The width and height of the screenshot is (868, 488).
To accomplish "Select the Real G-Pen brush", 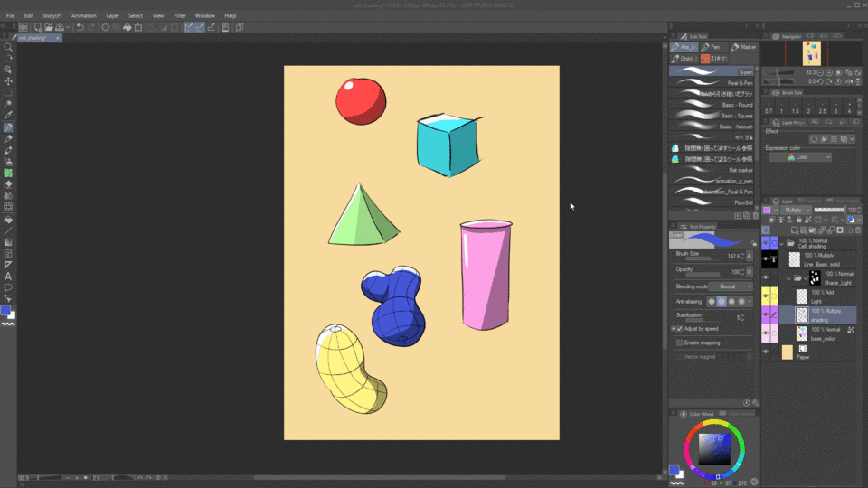I will click(x=712, y=83).
